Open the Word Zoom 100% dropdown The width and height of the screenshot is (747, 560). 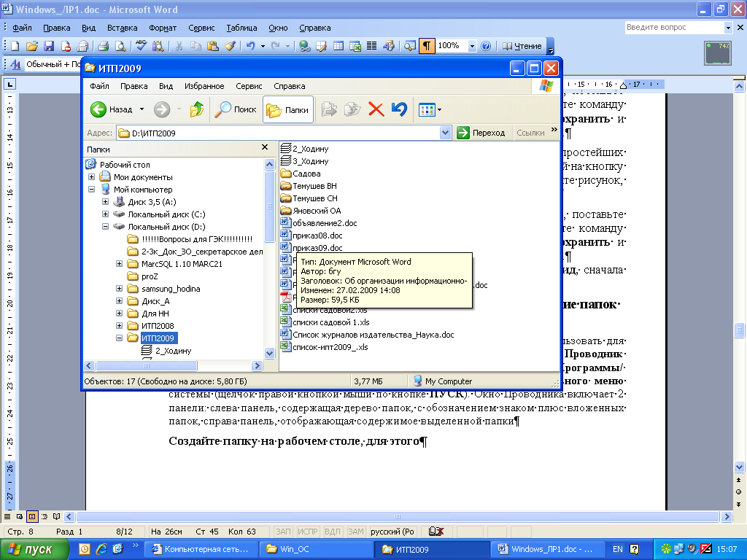coord(472,46)
